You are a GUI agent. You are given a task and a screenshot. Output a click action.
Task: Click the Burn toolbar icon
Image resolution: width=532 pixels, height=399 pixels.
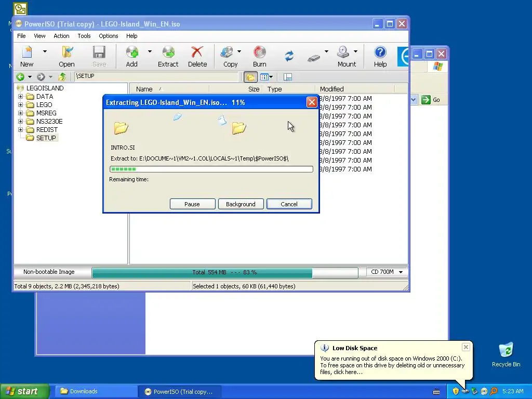(260, 56)
